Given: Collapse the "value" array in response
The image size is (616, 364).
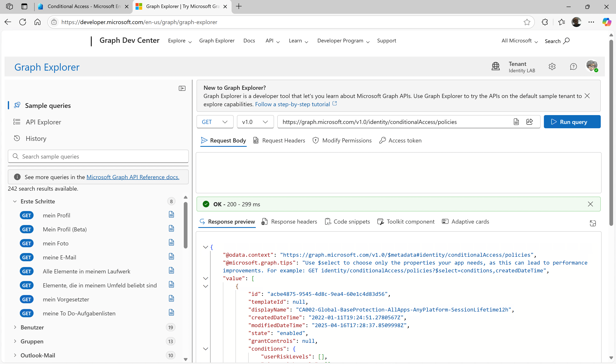Looking at the screenshot, I should (x=206, y=278).
